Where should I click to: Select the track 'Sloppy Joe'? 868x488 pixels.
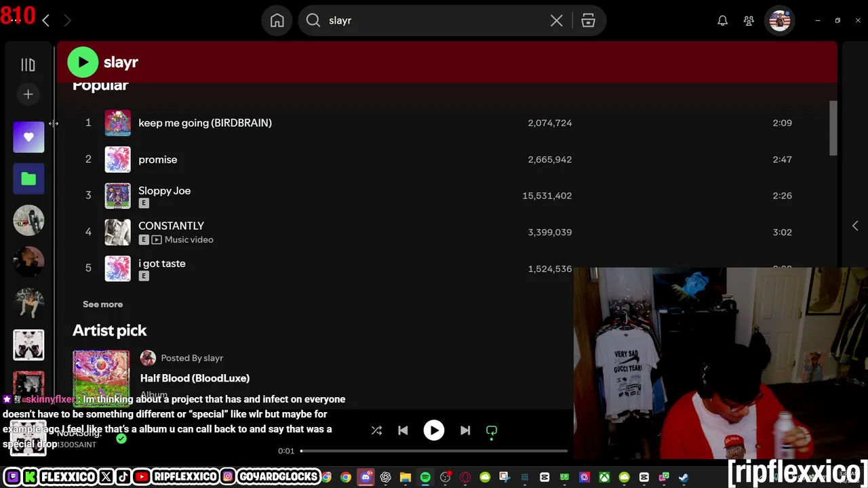(164, 190)
